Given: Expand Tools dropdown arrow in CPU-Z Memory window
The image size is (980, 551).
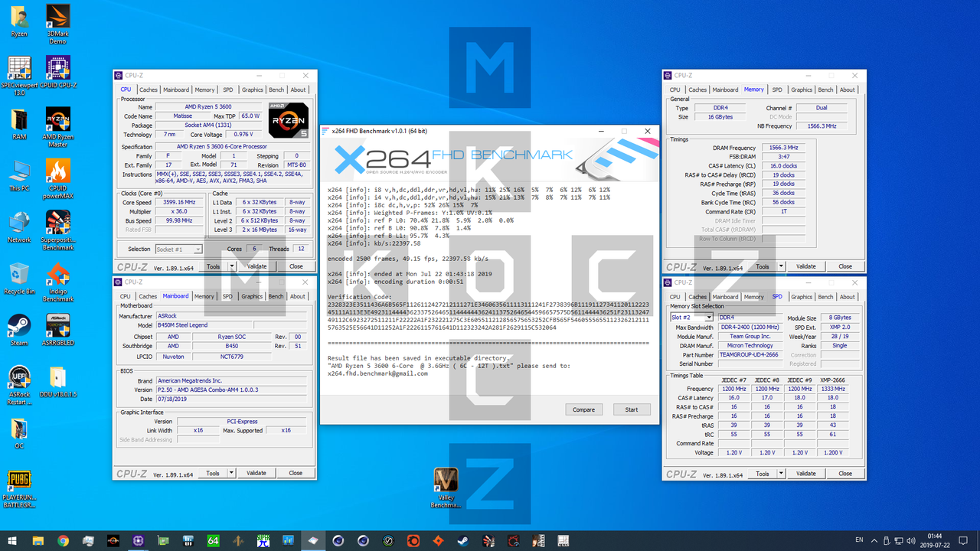Looking at the screenshot, I should click(x=780, y=266).
